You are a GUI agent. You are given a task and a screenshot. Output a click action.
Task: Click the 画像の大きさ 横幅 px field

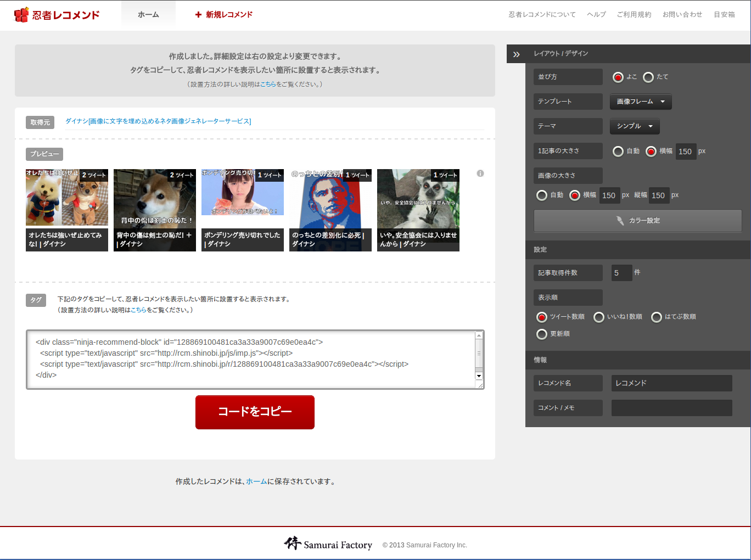(609, 195)
